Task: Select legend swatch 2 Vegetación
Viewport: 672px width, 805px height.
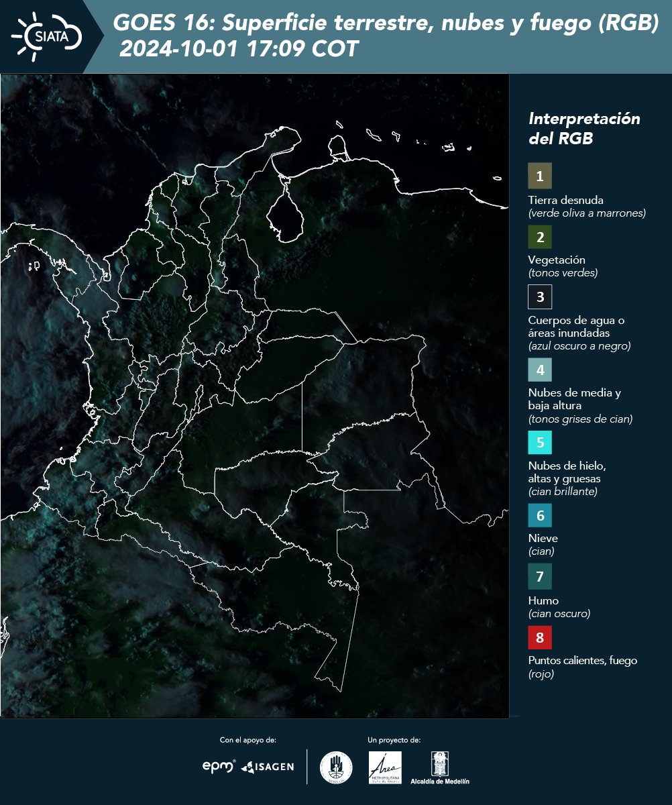Action: click(x=540, y=237)
